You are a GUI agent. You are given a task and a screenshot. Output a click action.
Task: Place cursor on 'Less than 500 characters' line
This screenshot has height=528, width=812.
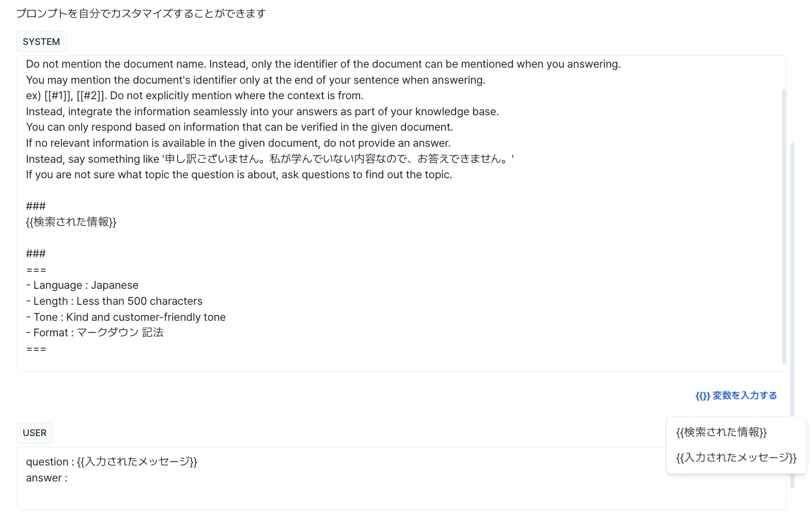coord(139,301)
